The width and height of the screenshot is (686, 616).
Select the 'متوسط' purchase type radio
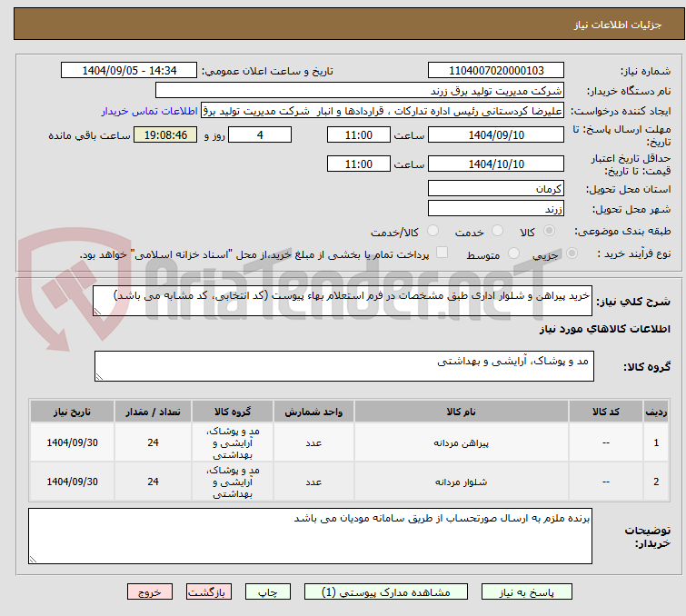[x=513, y=253]
